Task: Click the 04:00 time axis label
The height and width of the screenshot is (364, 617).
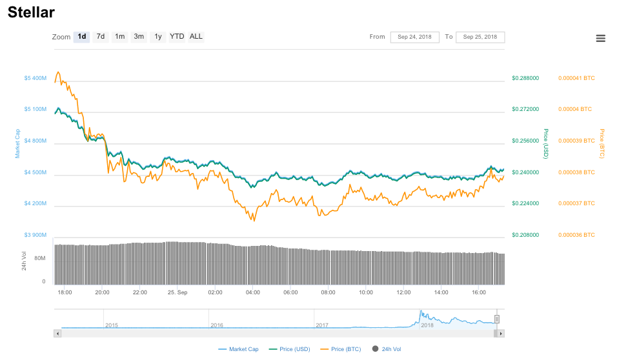Action: [x=253, y=292]
